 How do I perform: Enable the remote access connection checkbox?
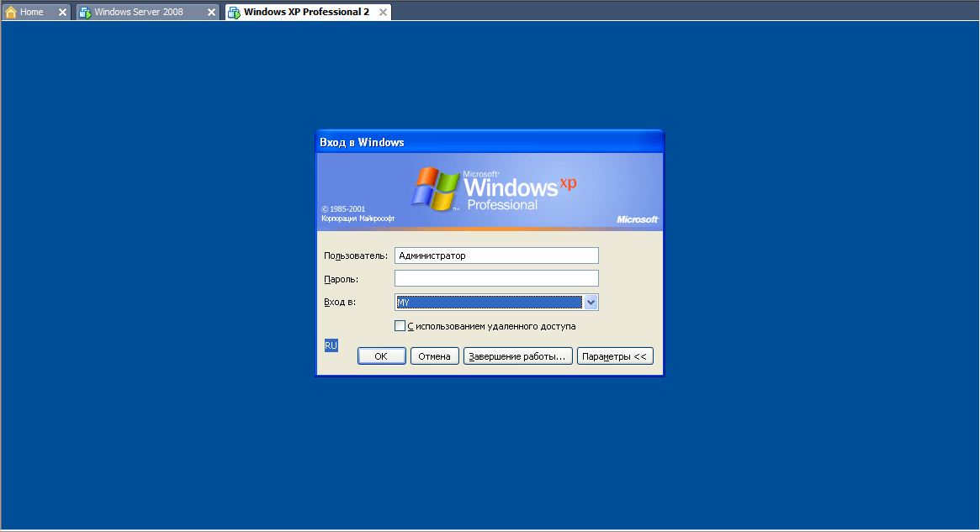[400, 326]
